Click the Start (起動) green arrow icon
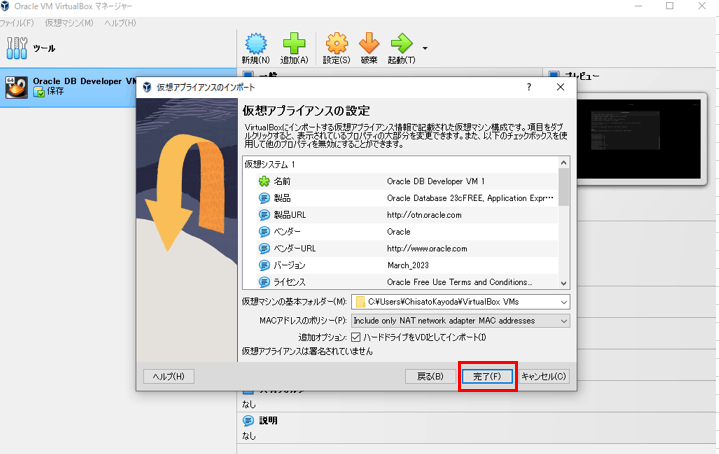Screen dimensions: 719x454 coord(402,44)
